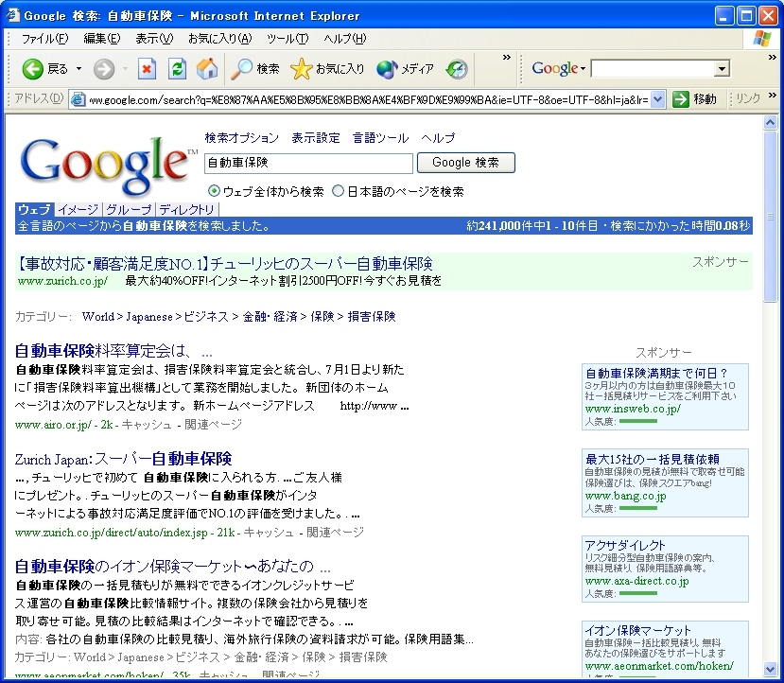Image resolution: width=784 pixels, height=683 pixels.
Task: Open the ツール(T) menu
Action: [287, 39]
